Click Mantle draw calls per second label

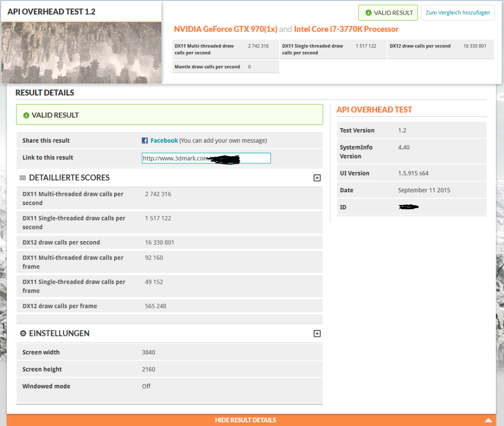point(207,67)
